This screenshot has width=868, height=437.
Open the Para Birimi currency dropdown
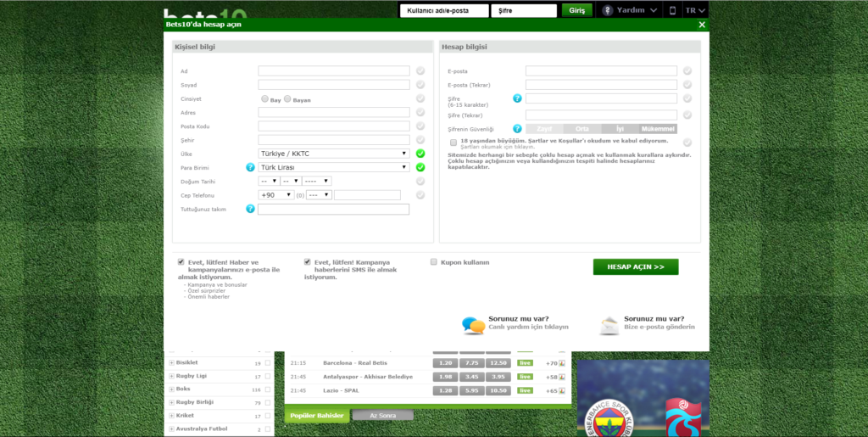coord(334,167)
